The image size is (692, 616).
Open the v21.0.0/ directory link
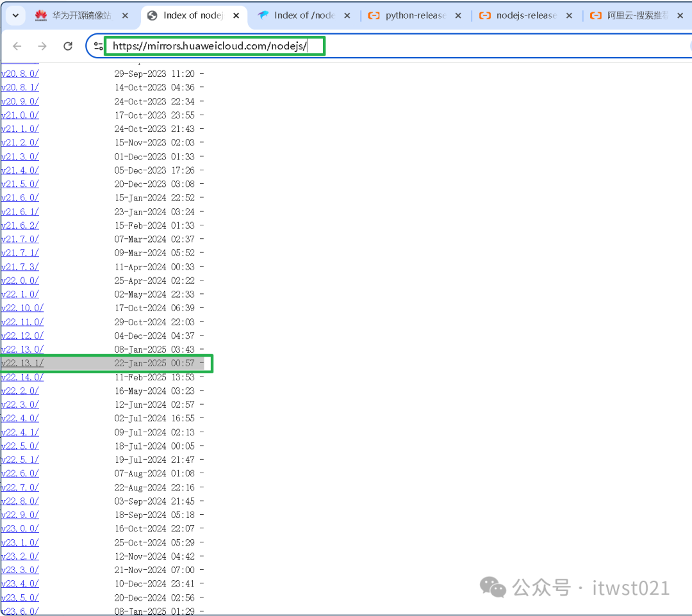coord(20,115)
